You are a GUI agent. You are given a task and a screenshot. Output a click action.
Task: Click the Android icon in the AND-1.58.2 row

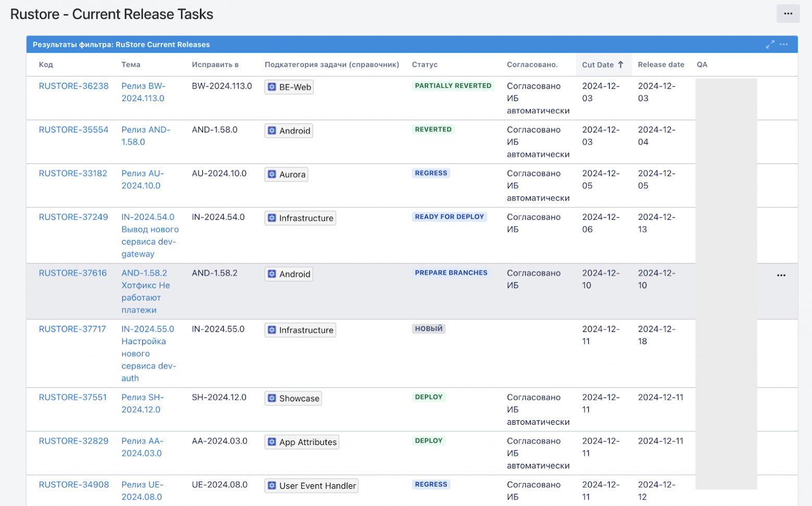point(272,274)
